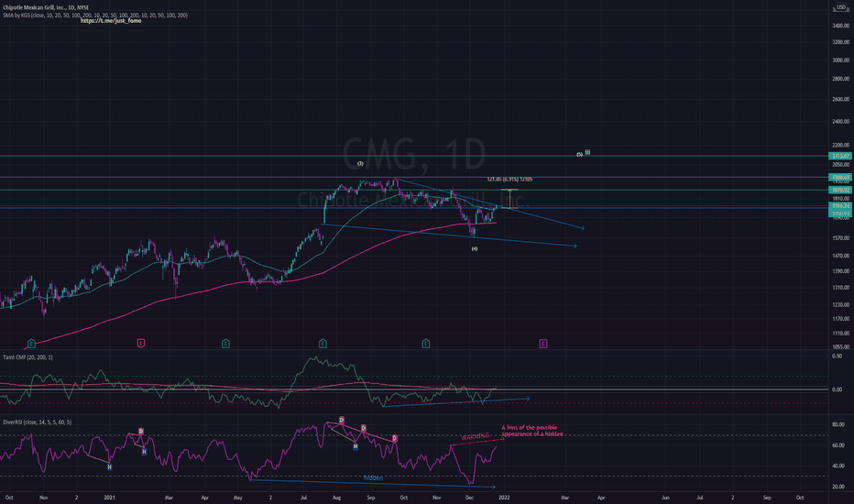Screen dimensions: 854x504
Task: Open the earnings marker under July 2021 rally
Action: [323, 344]
